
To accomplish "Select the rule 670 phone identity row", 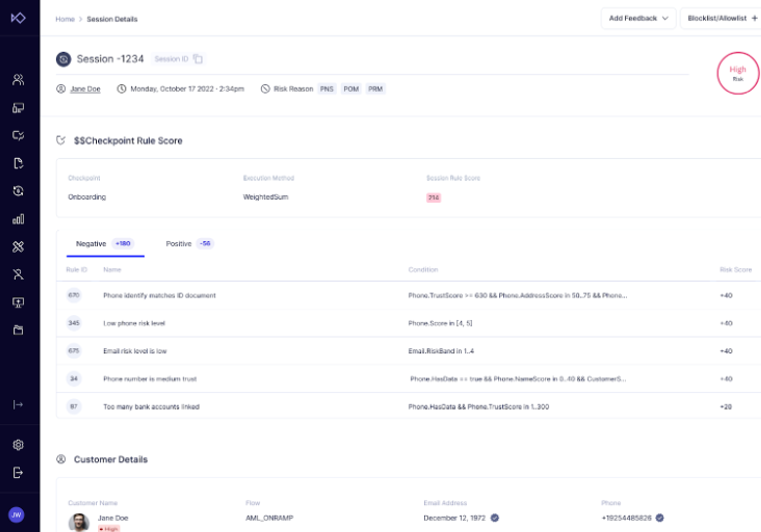I will [159, 295].
